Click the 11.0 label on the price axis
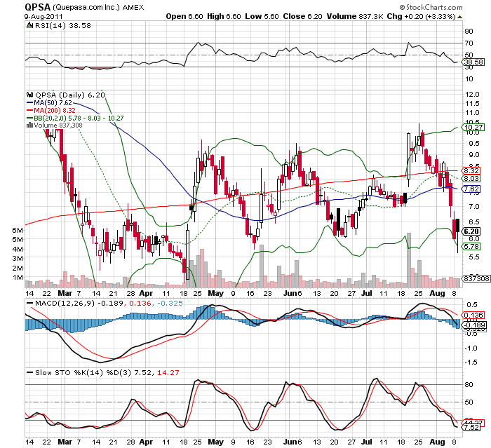Image resolution: width=491 pixels, height=448 pixels. point(472,113)
